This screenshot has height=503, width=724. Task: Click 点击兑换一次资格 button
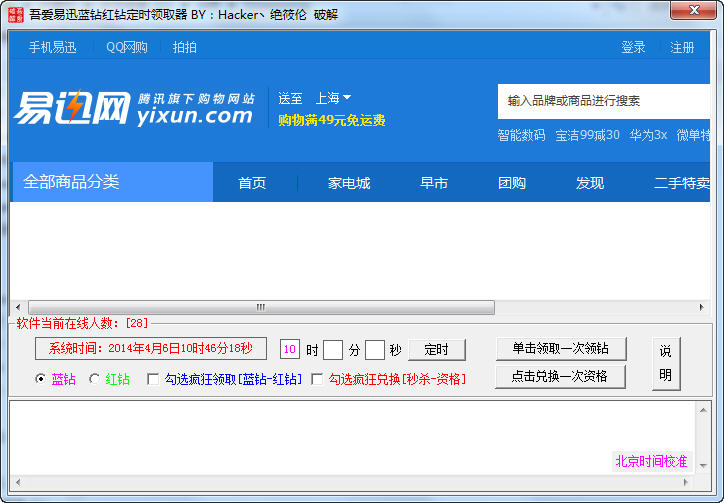click(x=560, y=377)
